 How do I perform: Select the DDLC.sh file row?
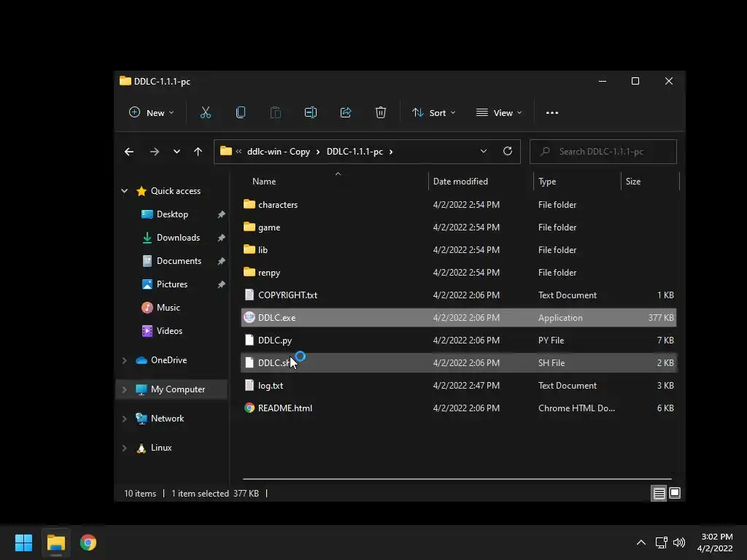tap(459, 363)
